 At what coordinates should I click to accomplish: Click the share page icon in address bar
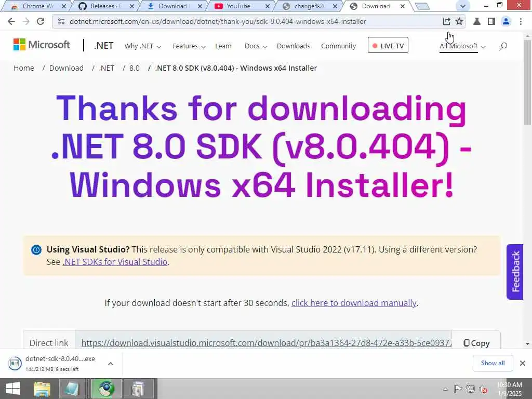446,21
